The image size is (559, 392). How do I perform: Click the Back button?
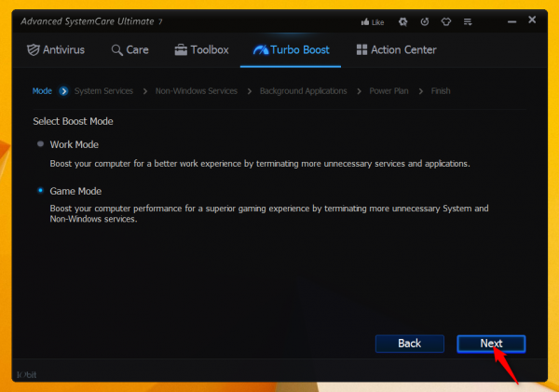pyautogui.click(x=410, y=344)
